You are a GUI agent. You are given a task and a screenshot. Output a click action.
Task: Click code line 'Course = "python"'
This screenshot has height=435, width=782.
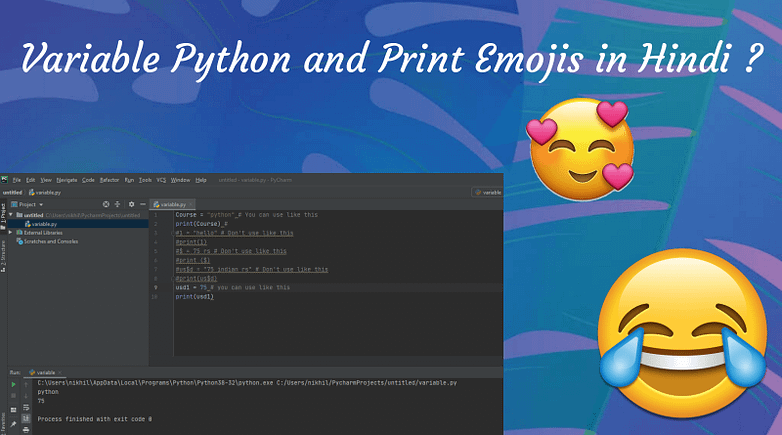pyautogui.click(x=246, y=215)
